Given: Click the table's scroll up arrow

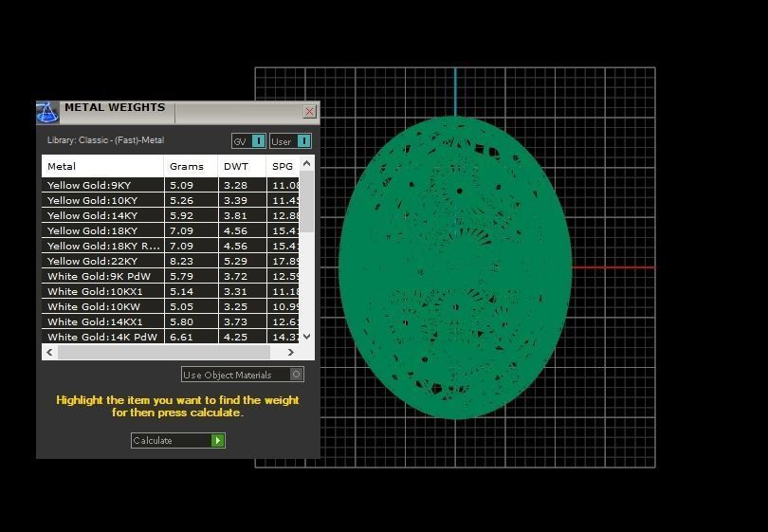Looking at the screenshot, I should pos(306,164).
